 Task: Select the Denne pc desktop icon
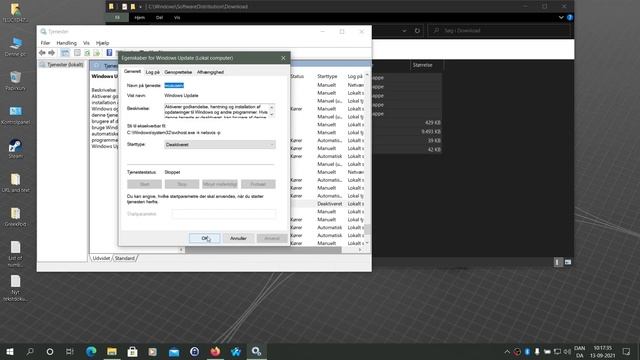point(16,47)
